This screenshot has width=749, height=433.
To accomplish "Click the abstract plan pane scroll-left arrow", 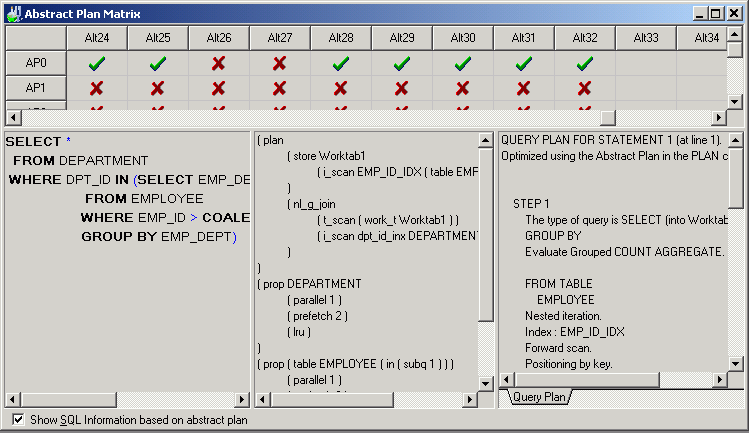I will 263,400.
